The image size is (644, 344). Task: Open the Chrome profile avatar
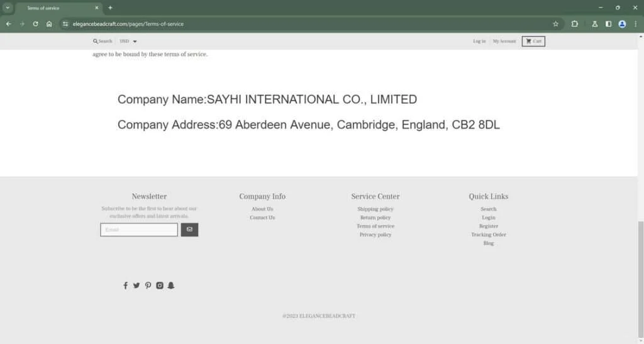[622, 24]
